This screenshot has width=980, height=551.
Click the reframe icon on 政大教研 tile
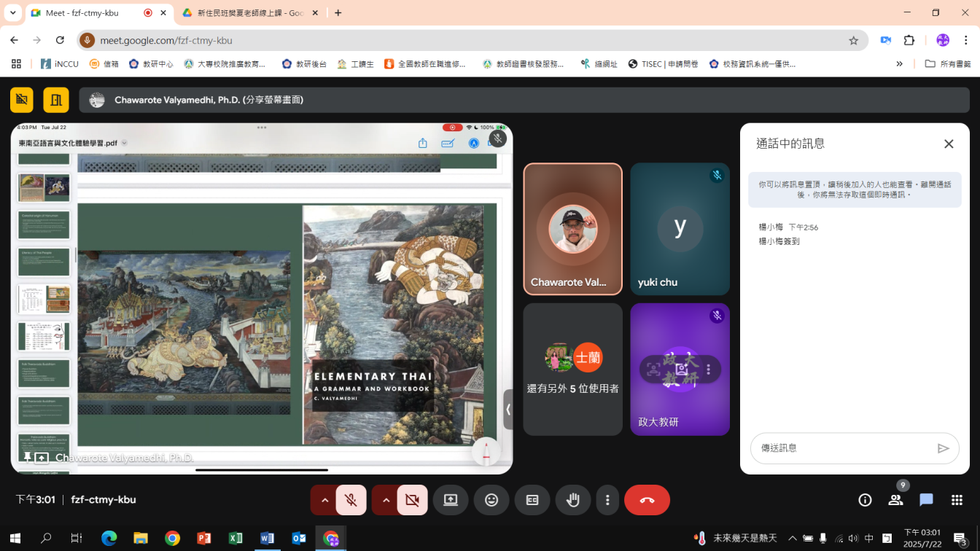point(653,370)
